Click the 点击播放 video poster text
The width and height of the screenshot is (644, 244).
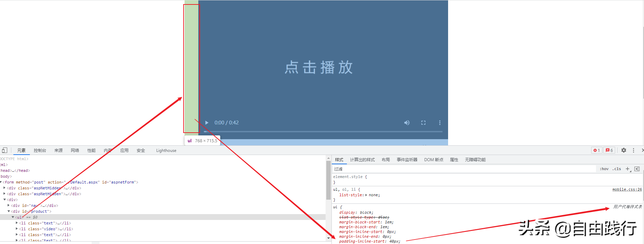click(x=318, y=67)
